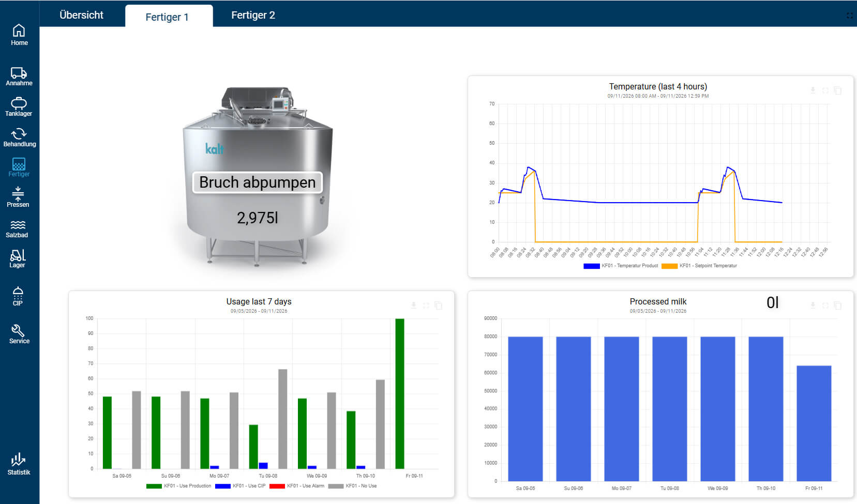Viewport: 857px width, 504px height.
Task: Open the Statistik section
Action: click(19, 464)
